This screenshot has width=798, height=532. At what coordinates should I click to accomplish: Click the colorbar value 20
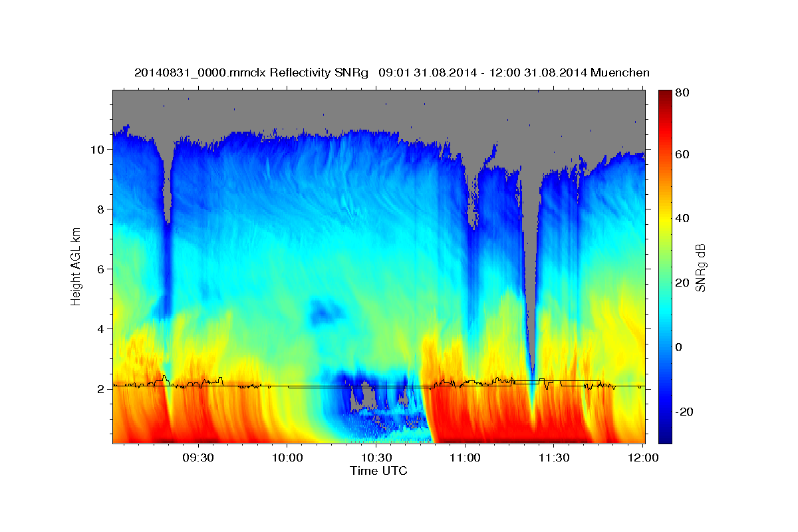684,283
